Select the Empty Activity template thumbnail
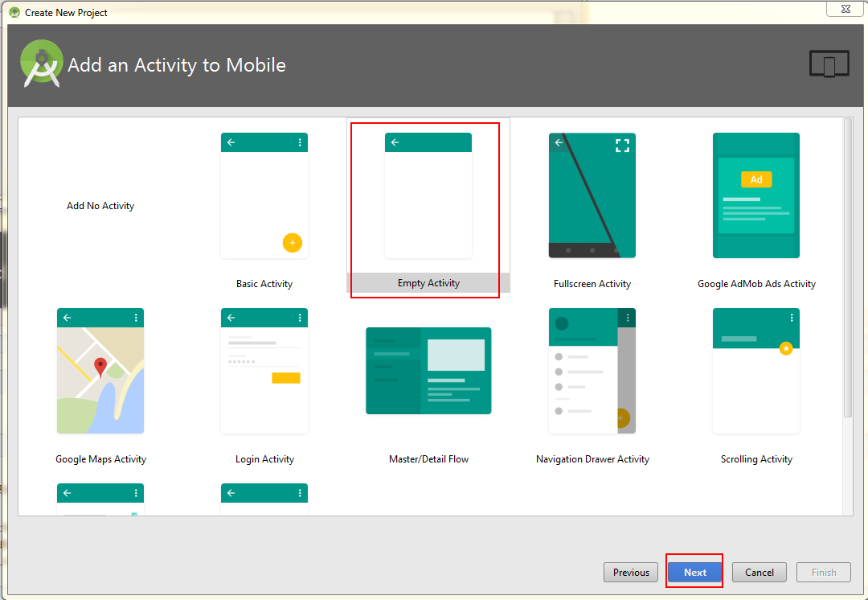This screenshot has height=600, width=868. [x=428, y=195]
